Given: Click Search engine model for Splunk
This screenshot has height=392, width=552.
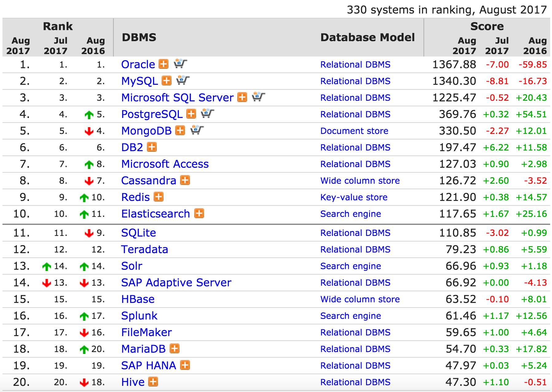Looking at the screenshot, I should click(351, 316).
